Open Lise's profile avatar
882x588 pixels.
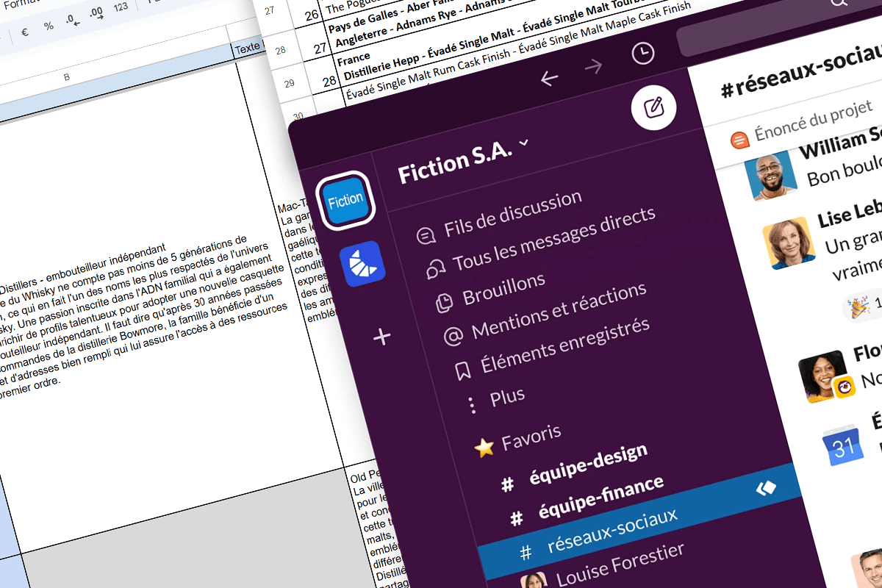[789, 243]
